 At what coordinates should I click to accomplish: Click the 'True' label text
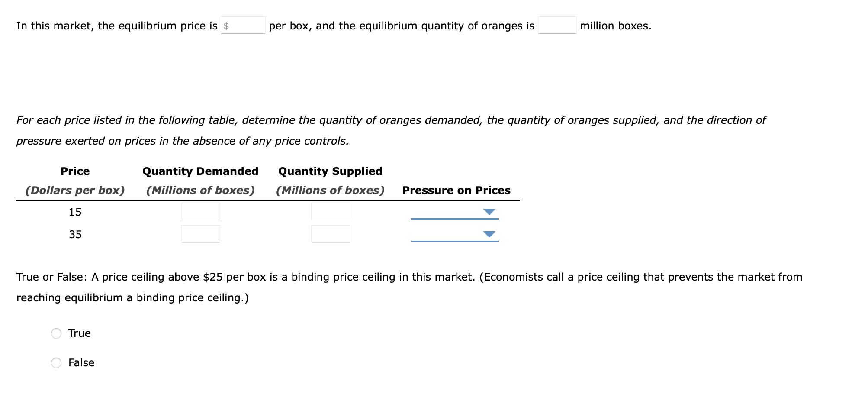pyautogui.click(x=80, y=333)
